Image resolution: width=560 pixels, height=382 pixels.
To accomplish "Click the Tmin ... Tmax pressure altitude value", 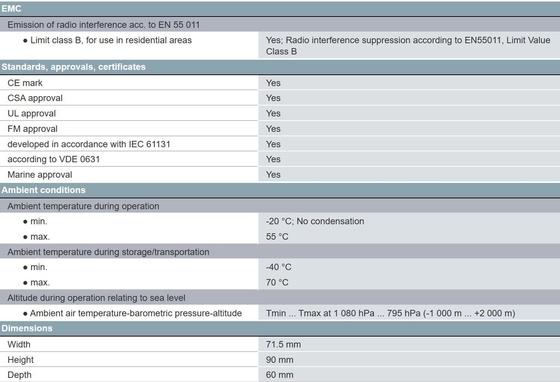I will (x=390, y=313).
